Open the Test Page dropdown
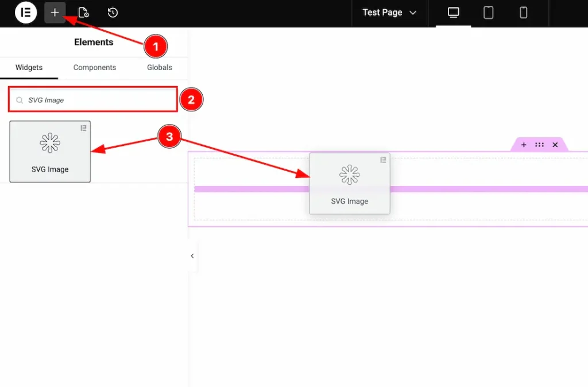Viewport: 588px width, 387px height. (389, 12)
